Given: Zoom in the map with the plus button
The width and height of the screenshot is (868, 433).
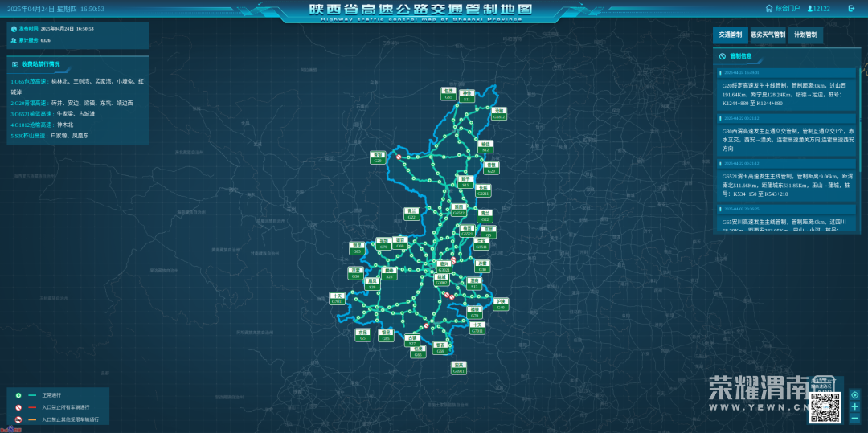Looking at the screenshot, I should [854, 406].
